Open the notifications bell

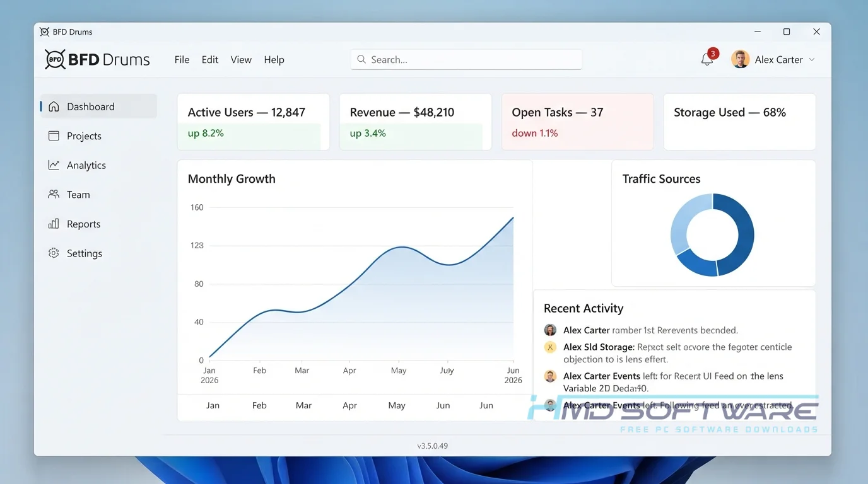707,60
